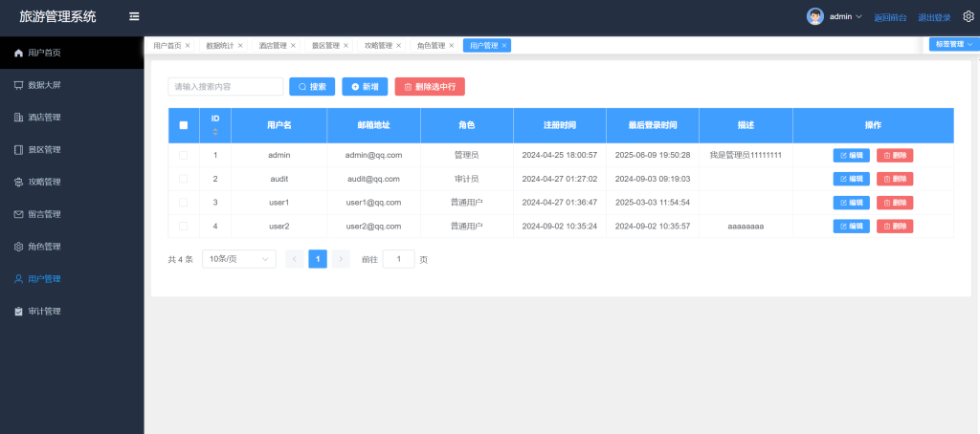Click the 前往 page number input box

pyautogui.click(x=399, y=258)
